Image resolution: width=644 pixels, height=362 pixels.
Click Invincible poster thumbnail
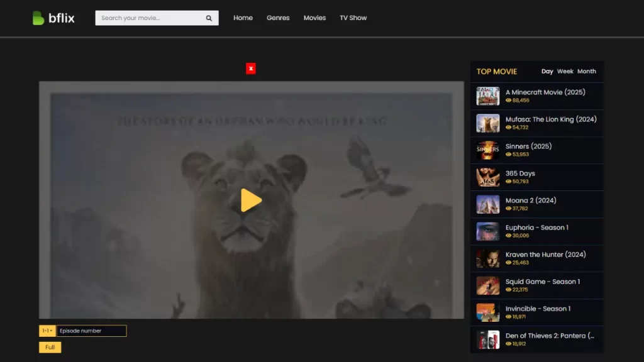tap(488, 313)
